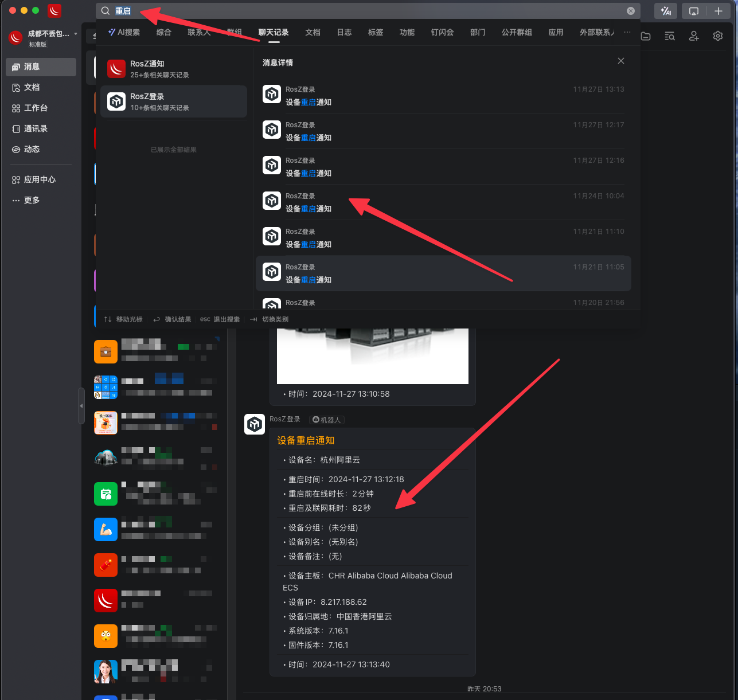Open DingTalk settings gear icon

tap(717, 36)
